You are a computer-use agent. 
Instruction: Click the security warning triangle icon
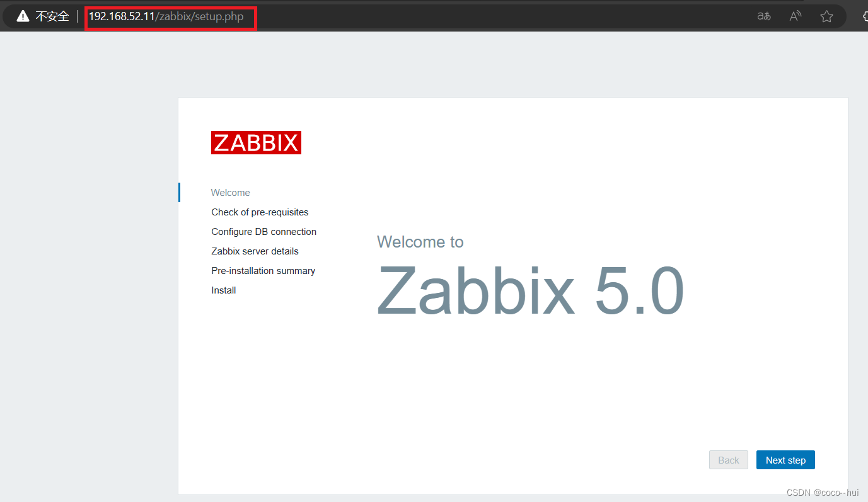[x=23, y=15]
